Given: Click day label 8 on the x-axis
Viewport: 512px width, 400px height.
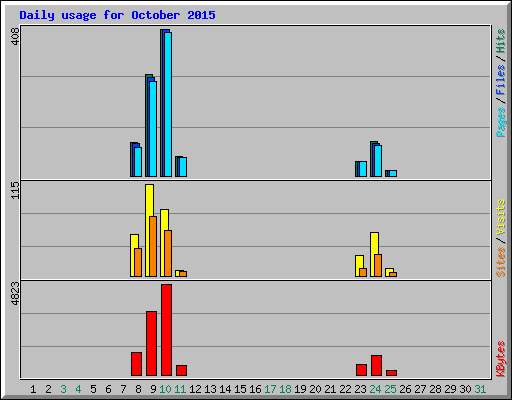Looking at the screenshot, I should (x=138, y=389).
